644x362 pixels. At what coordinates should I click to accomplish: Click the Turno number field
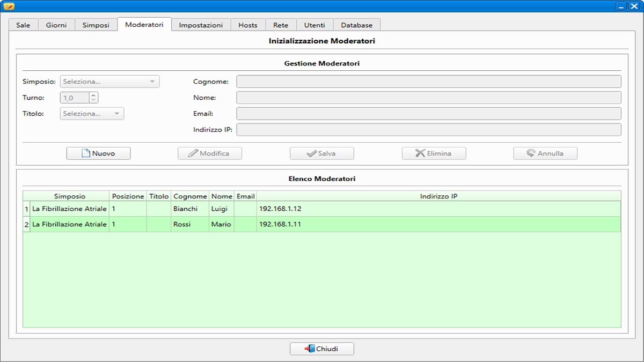point(75,98)
